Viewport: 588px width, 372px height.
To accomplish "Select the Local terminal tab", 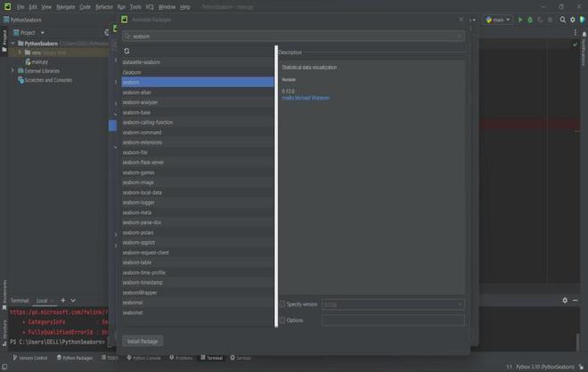I will coord(42,301).
